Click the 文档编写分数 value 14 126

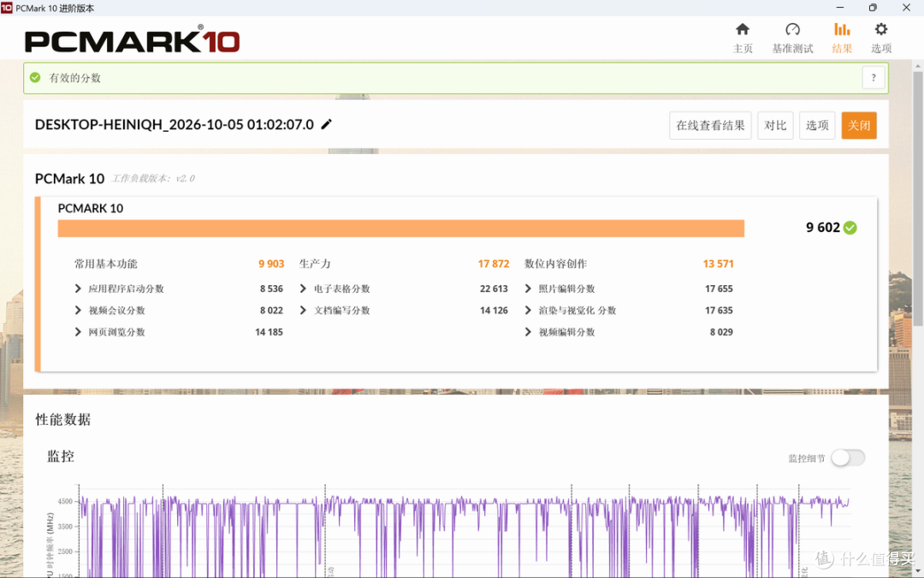494,310
